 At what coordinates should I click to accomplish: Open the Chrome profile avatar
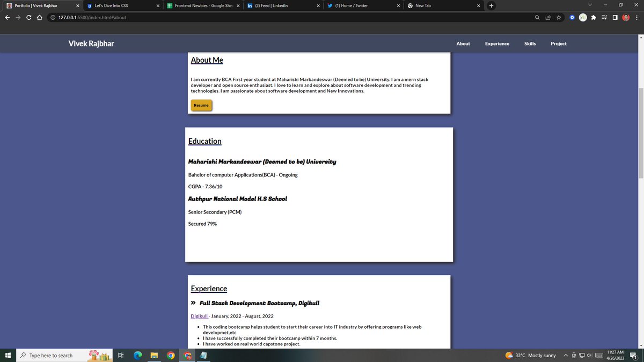626,17
